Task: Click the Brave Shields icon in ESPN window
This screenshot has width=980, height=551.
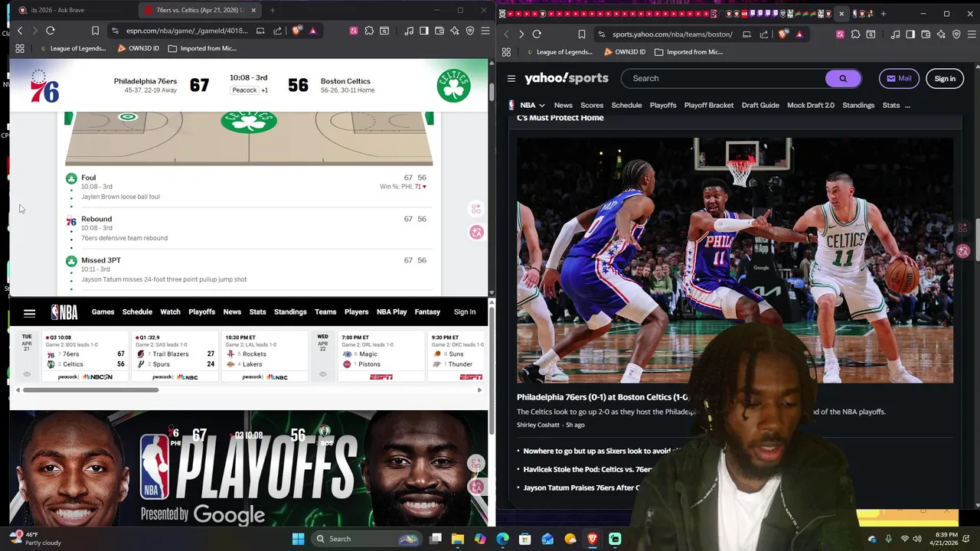Action: [x=297, y=31]
